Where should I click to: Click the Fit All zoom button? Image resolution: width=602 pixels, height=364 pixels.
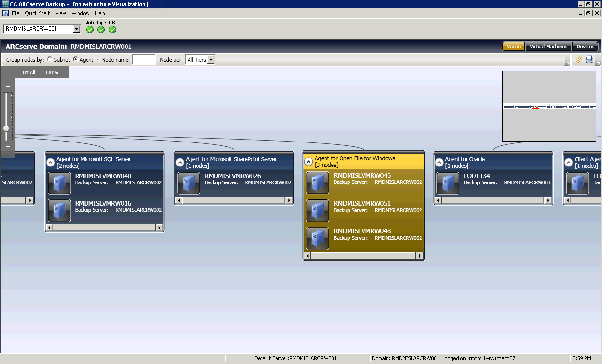[x=29, y=72]
